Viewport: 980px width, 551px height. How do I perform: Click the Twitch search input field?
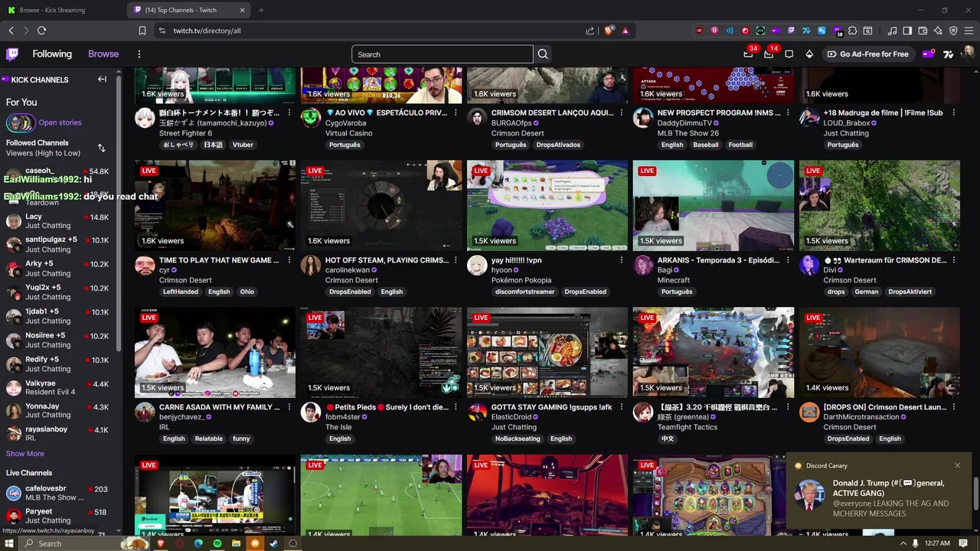coord(443,54)
